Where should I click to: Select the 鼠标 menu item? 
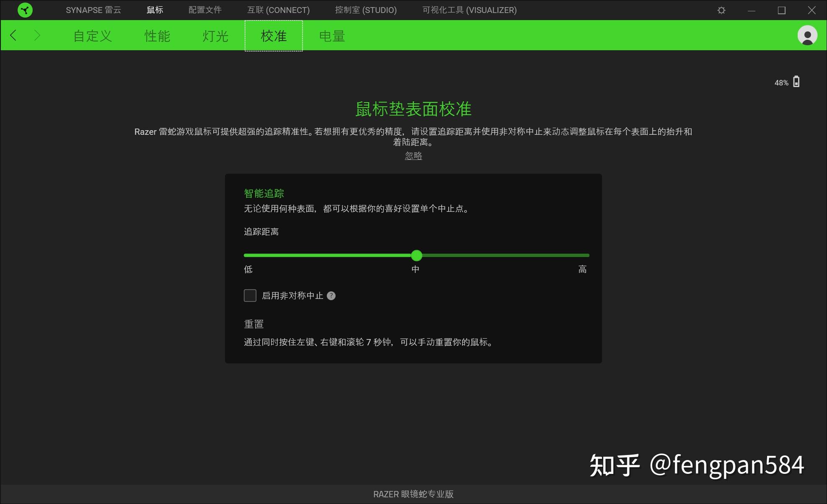pyautogui.click(x=155, y=10)
